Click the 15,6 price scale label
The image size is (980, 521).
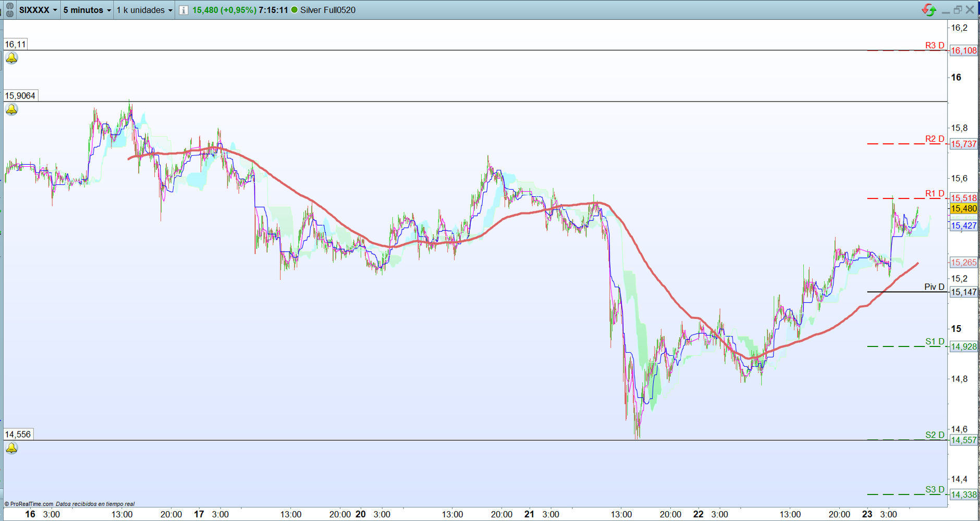959,178
